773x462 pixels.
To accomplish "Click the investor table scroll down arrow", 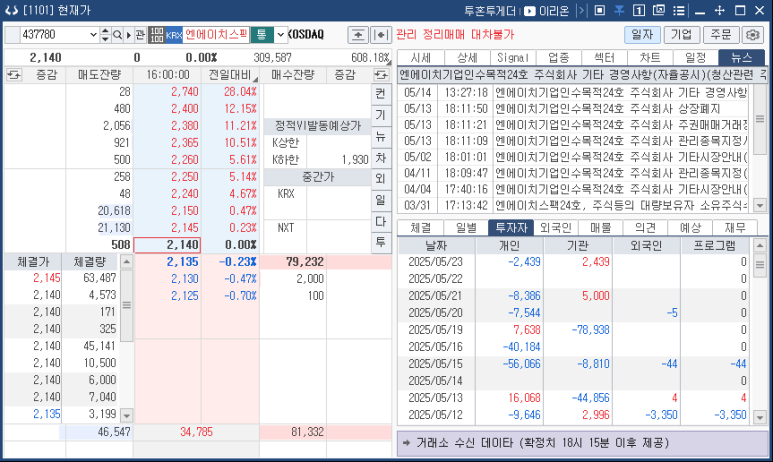I will 760,418.
